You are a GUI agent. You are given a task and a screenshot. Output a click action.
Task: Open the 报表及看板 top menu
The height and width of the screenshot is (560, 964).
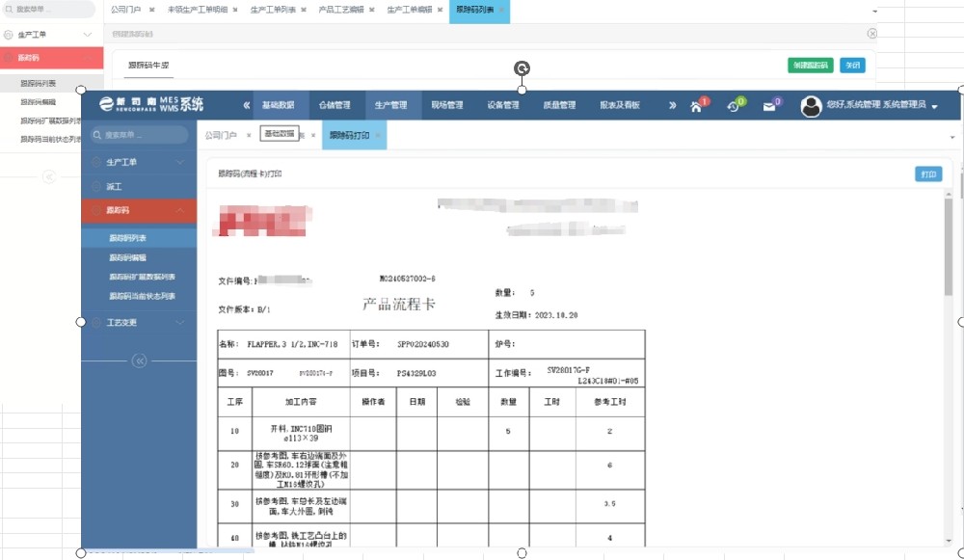click(x=620, y=105)
